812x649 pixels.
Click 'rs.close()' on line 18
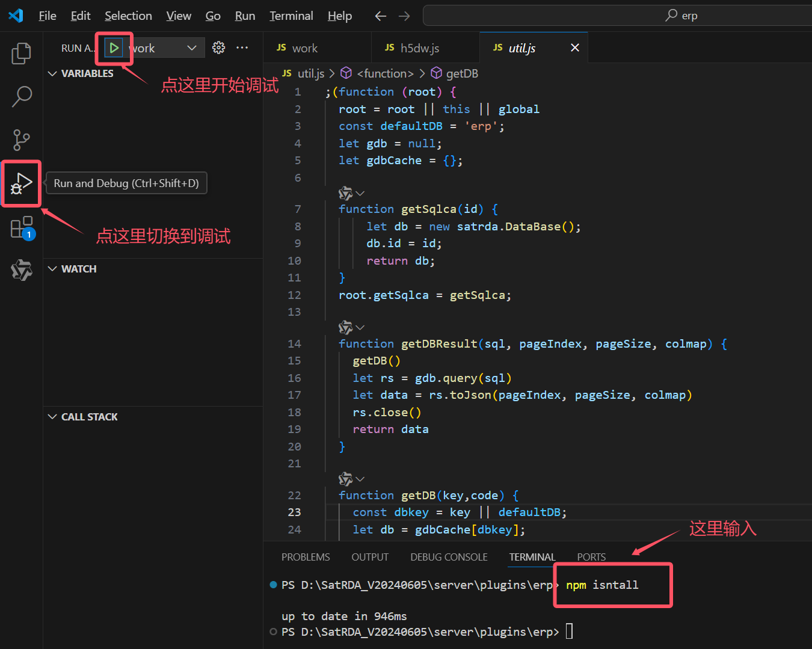tap(387, 412)
